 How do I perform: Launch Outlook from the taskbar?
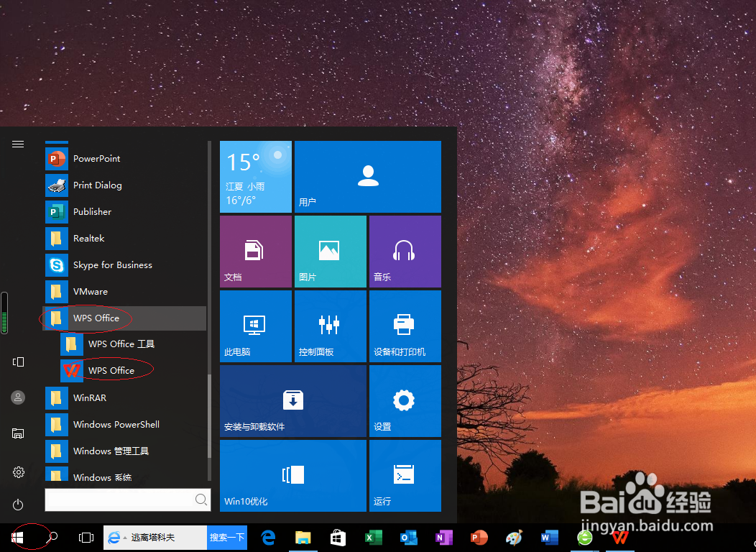click(x=408, y=538)
